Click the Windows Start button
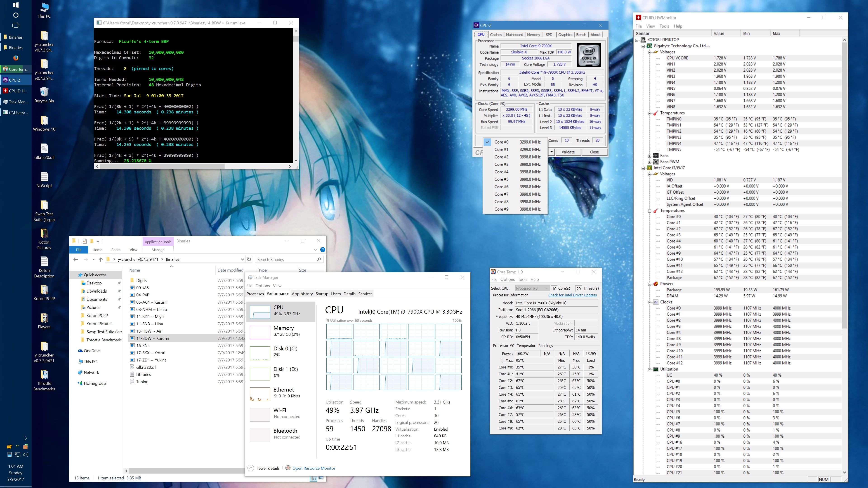This screenshot has height=488, width=868. [16, 5]
